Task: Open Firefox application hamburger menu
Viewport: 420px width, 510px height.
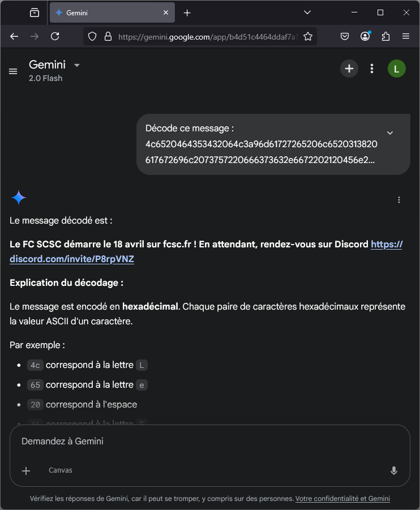Action: [406, 36]
